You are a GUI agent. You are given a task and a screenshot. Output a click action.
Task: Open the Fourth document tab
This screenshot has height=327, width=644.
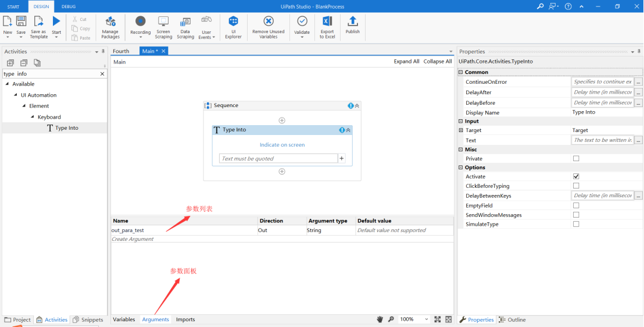[121, 51]
